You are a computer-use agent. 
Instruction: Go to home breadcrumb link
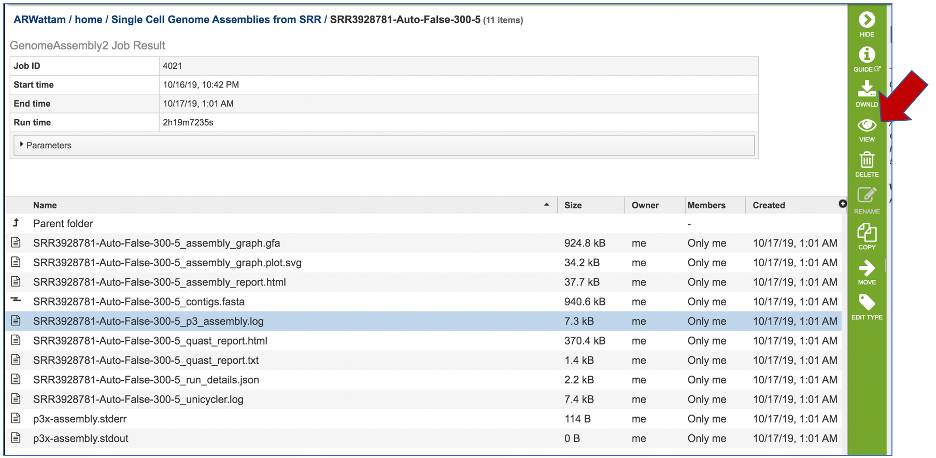click(88, 20)
